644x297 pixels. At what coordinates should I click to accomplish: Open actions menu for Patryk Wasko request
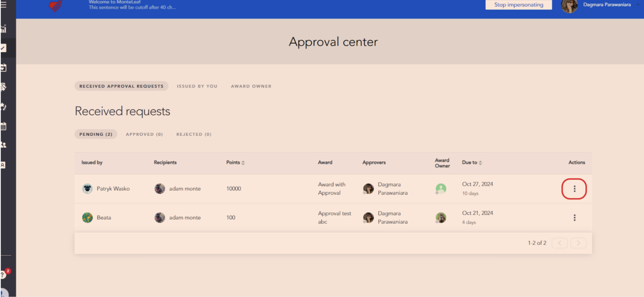coord(574,189)
